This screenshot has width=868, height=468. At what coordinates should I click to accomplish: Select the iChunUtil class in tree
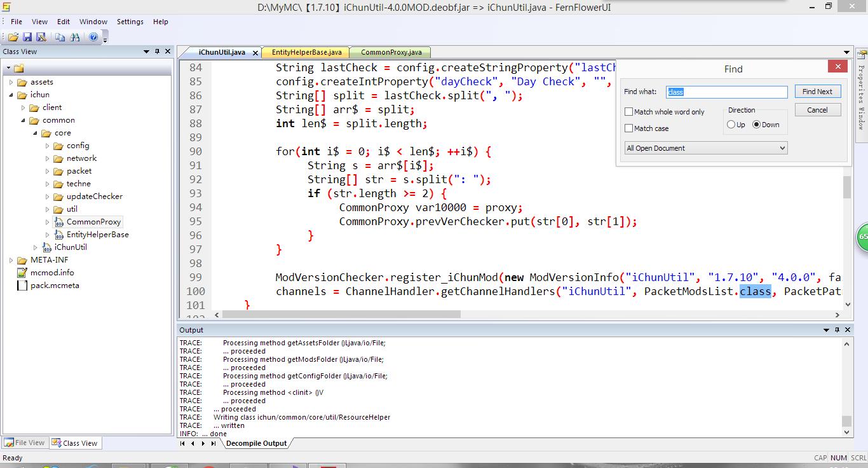[71, 247]
